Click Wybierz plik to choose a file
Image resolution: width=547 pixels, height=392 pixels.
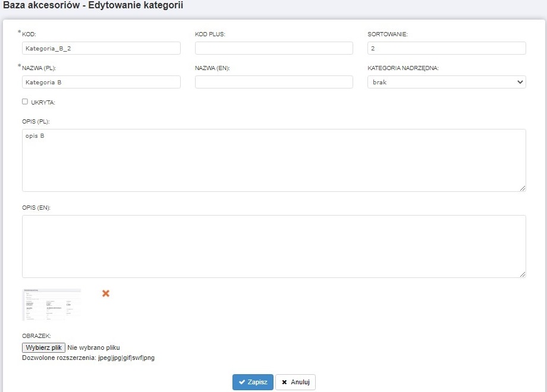43,347
